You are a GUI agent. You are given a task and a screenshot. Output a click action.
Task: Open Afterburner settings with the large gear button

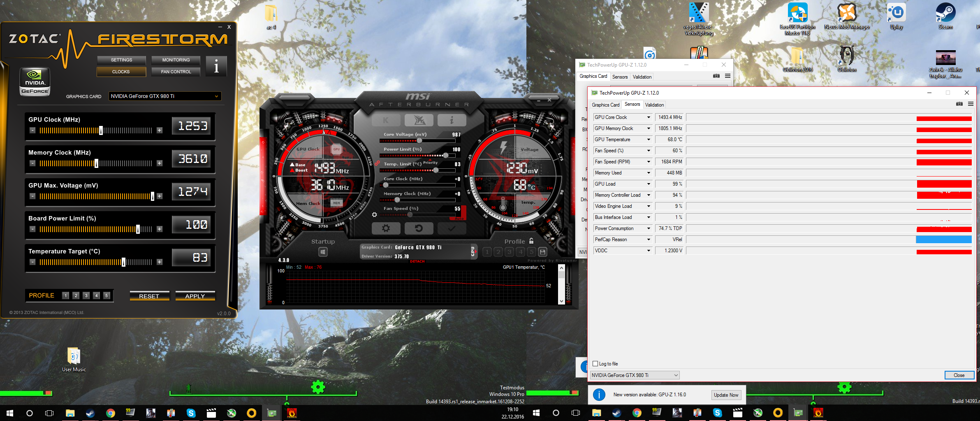(386, 228)
